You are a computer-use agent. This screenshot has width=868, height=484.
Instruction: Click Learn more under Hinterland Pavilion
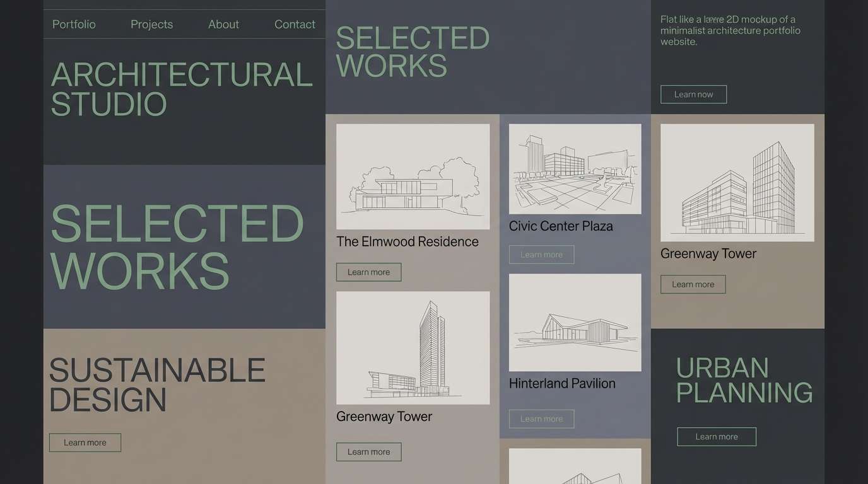click(x=541, y=418)
